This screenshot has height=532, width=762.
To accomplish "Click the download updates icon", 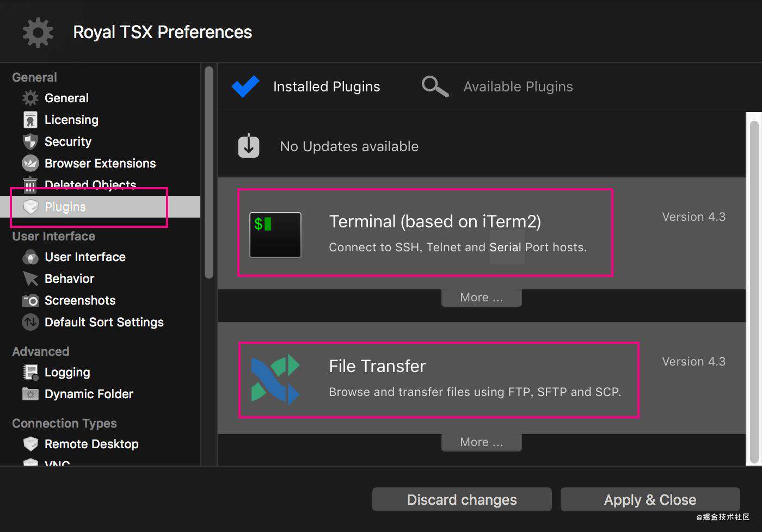I will (249, 146).
